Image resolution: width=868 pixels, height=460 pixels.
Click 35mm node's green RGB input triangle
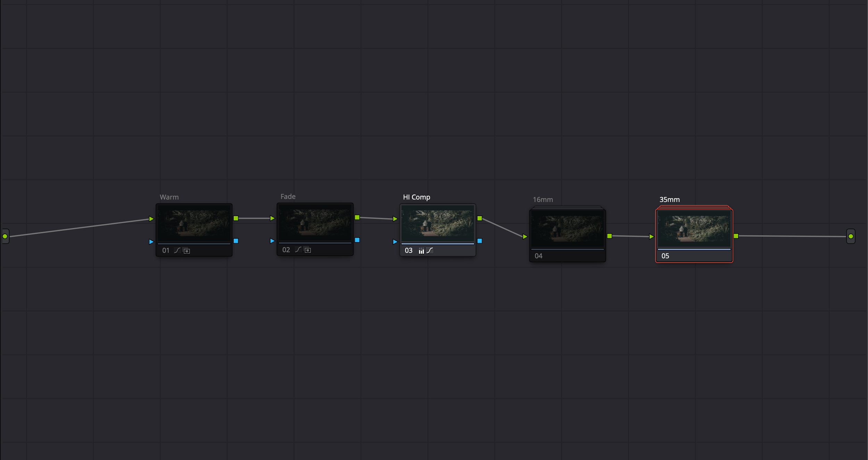[x=651, y=237]
